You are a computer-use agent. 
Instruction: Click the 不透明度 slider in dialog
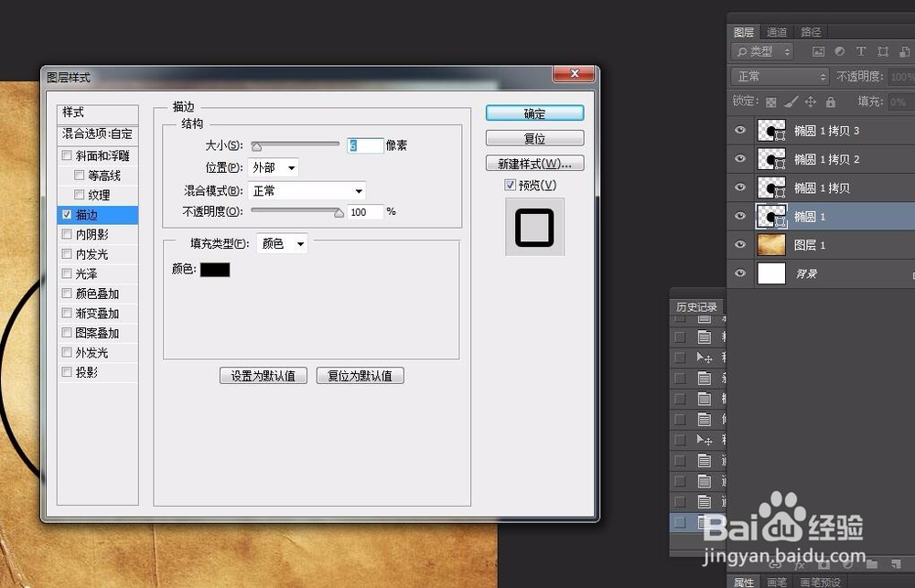point(297,212)
